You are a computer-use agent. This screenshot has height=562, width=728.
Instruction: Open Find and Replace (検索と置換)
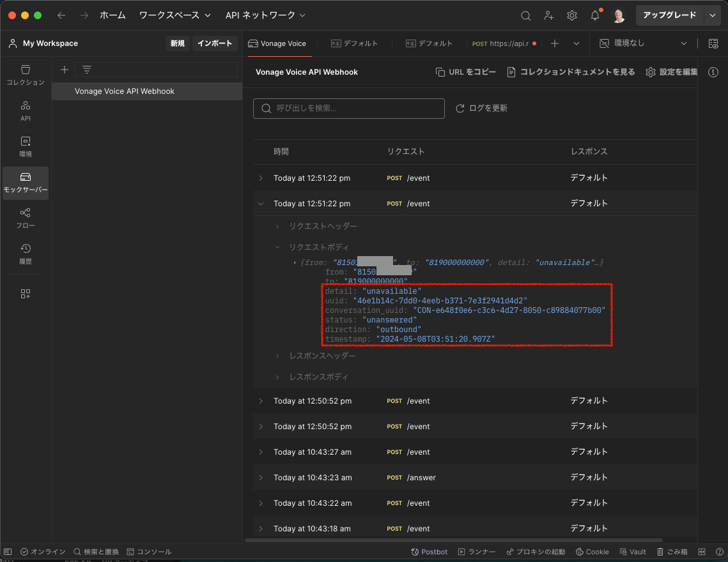96,552
